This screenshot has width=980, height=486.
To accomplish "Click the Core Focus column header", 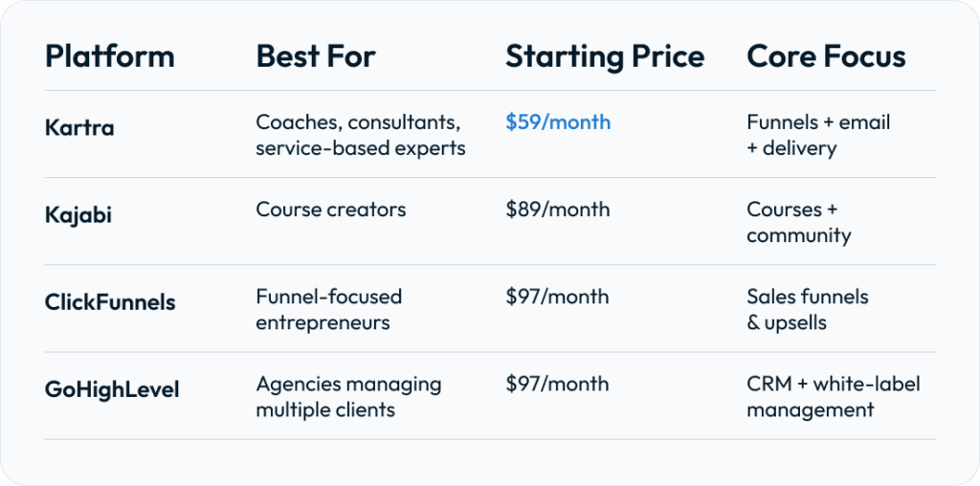I will coord(826,56).
